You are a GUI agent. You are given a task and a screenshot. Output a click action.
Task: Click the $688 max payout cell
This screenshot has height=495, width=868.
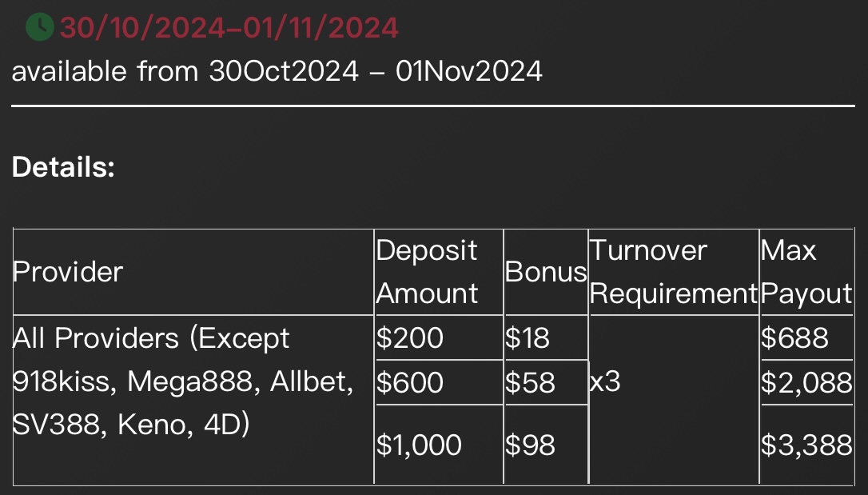(795, 338)
